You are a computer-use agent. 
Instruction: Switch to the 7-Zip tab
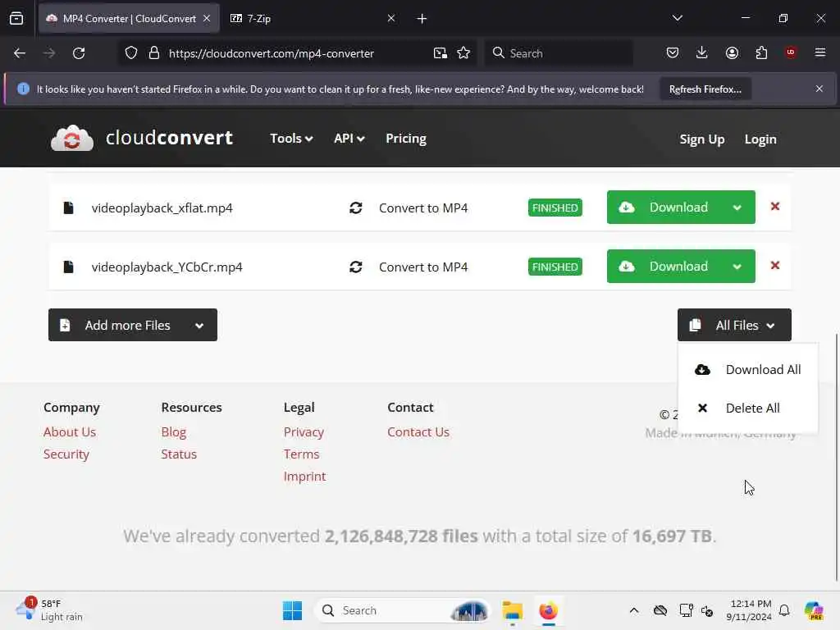[x=313, y=19]
